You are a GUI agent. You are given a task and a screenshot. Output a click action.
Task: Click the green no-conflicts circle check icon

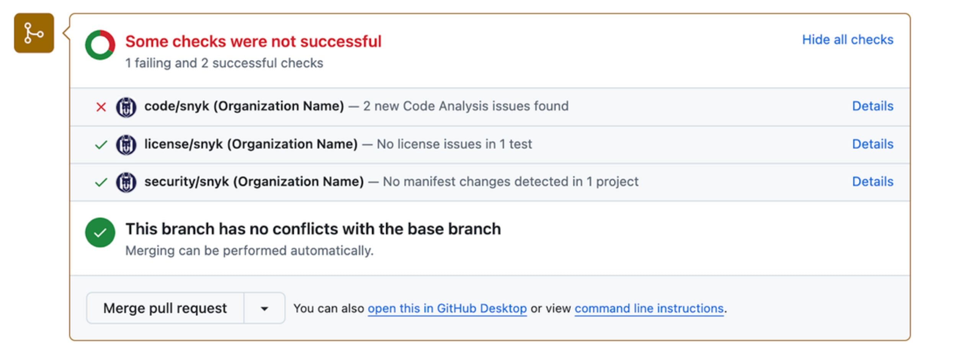point(100,232)
